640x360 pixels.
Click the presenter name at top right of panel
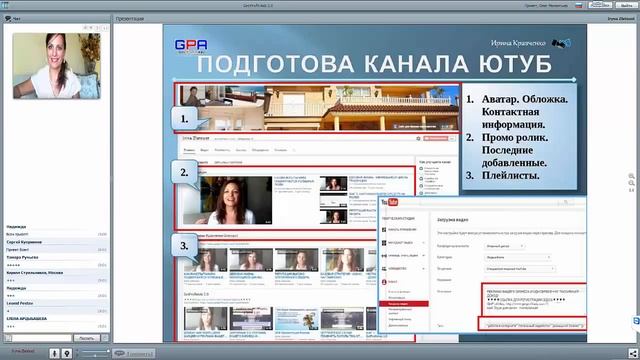coord(621,19)
